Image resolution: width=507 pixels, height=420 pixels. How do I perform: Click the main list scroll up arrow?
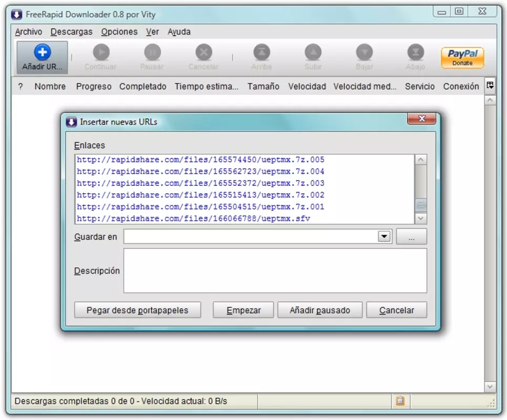(x=490, y=100)
